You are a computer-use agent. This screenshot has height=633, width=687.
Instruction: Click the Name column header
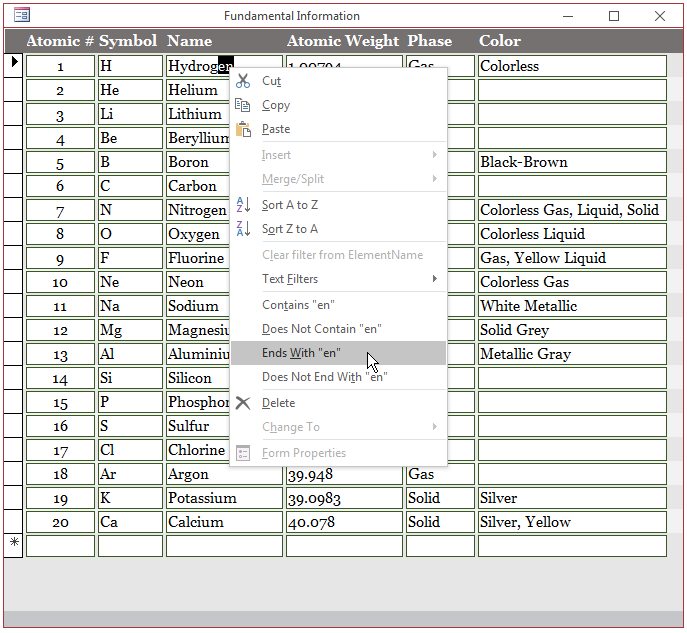click(189, 41)
